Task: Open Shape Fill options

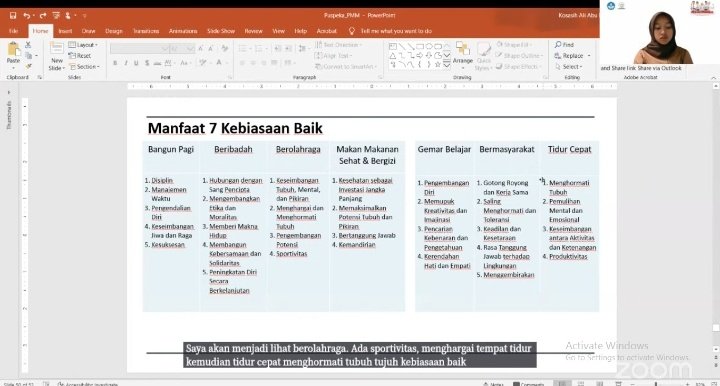Action: 515,45
